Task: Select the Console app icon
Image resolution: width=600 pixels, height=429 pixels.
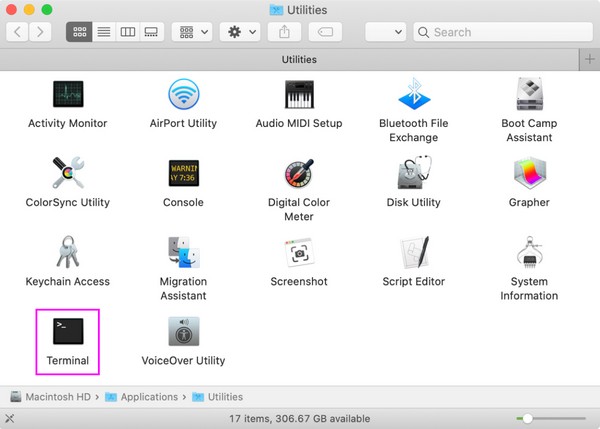Action: (184, 173)
